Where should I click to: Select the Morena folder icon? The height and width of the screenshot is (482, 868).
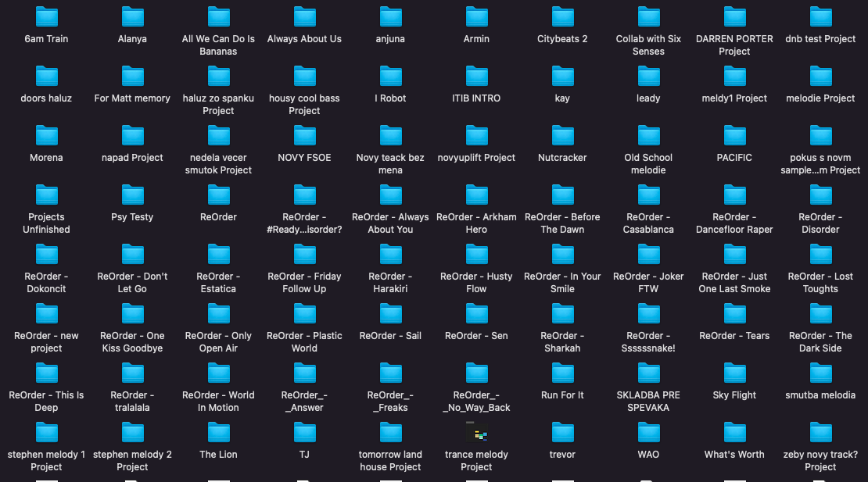(46, 136)
